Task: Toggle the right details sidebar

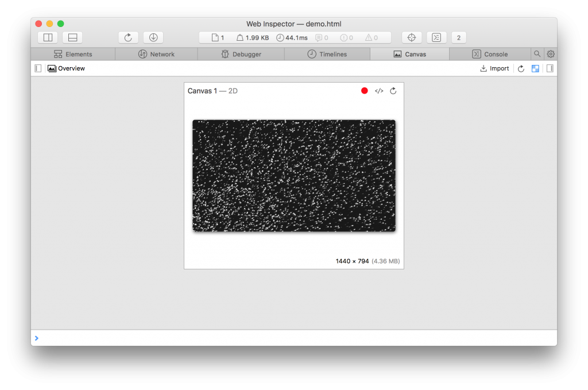Action: pyautogui.click(x=550, y=68)
